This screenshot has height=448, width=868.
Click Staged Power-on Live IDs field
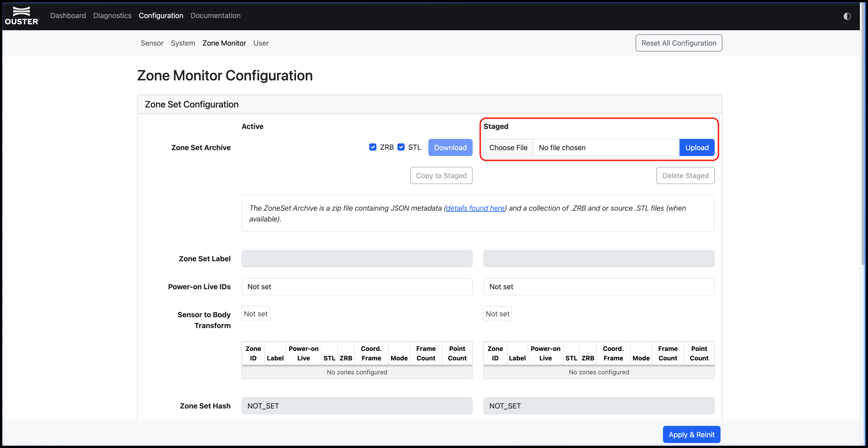pos(599,287)
